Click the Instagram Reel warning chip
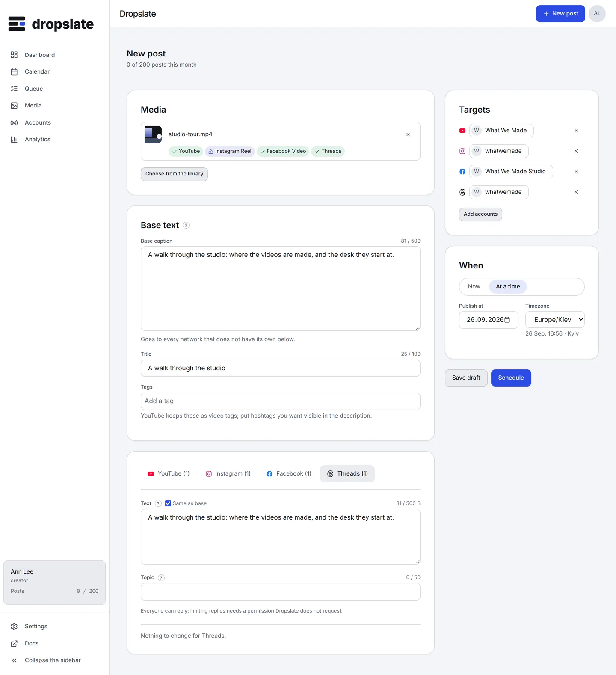Screen dimensions: 616x675 tap(230, 151)
